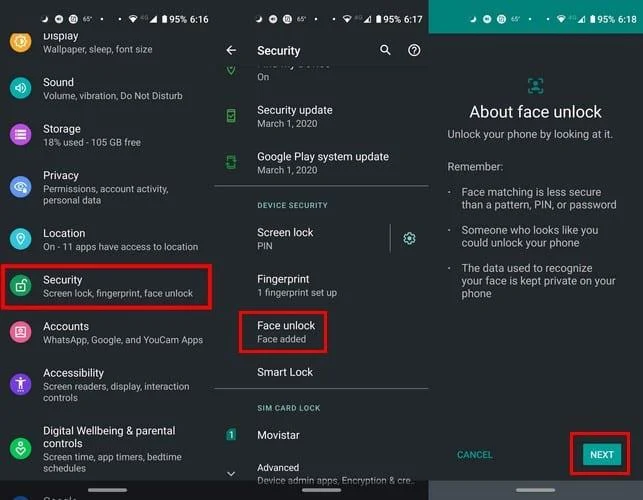Tap the blue Privacy eye icon
The image size is (643, 500).
21,187
